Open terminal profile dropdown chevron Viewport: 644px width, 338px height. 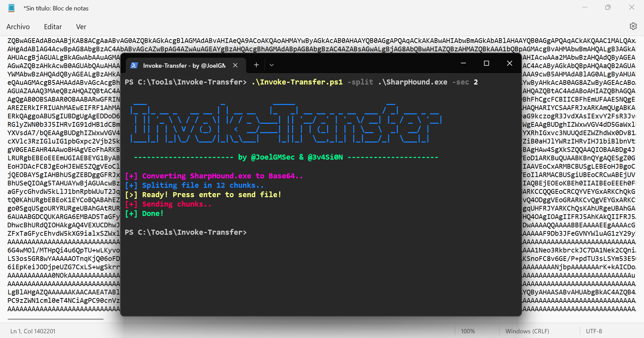coord(272,65)
